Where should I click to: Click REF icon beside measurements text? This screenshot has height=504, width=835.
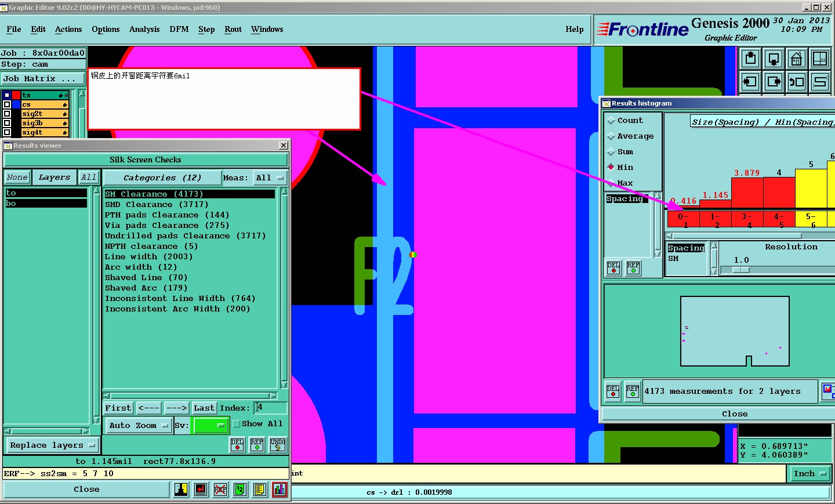633,391
